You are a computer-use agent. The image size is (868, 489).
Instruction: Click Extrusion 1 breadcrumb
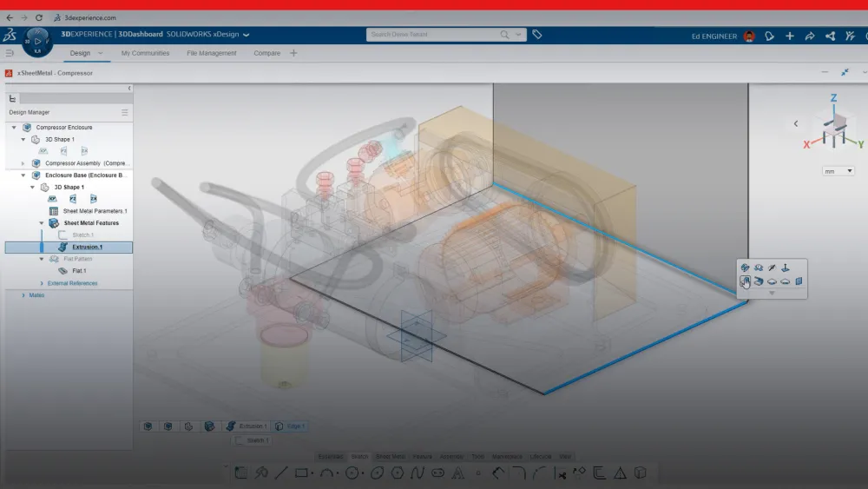tap(247, 426)
